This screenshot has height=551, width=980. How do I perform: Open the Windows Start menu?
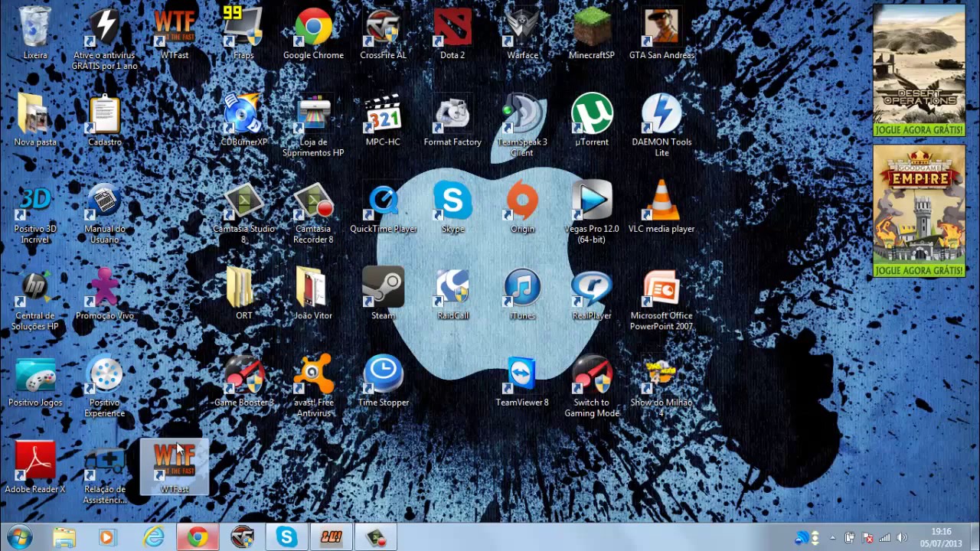[19, 537]
